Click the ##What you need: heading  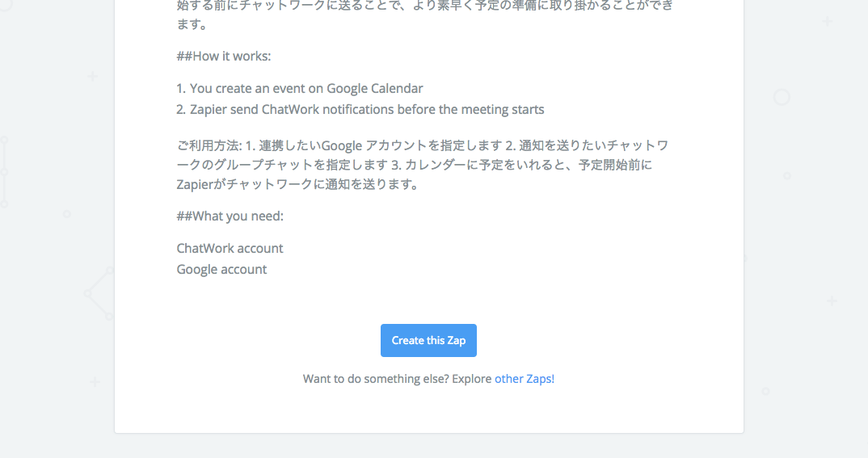pos(230,216)
